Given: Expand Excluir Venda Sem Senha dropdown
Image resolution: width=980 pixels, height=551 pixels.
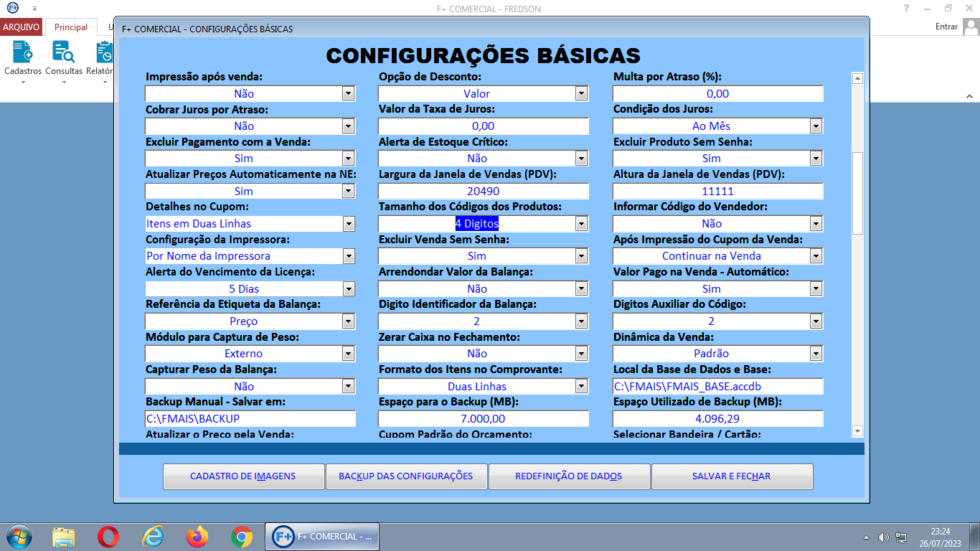Looking at the screenshot, I should pos(581,256).
